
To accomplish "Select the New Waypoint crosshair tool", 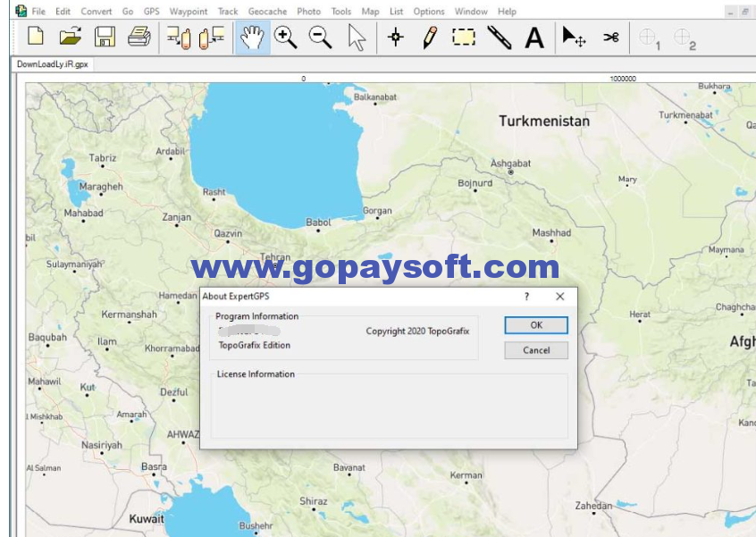I will [x=396, y=38].
